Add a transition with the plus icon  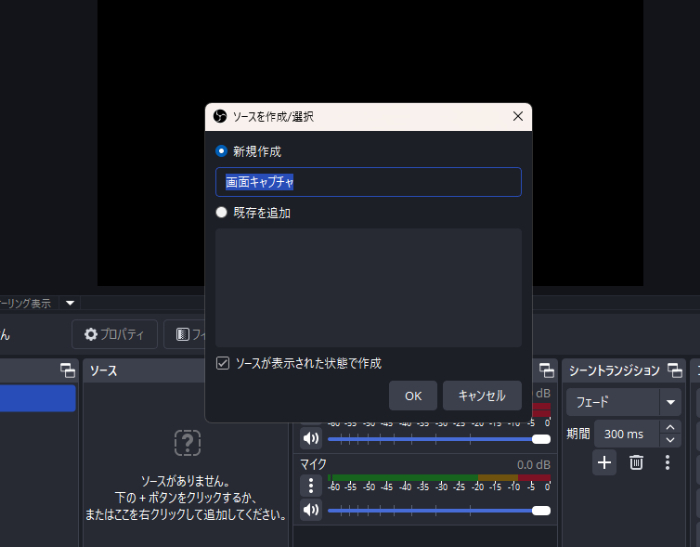click(604, 463)
